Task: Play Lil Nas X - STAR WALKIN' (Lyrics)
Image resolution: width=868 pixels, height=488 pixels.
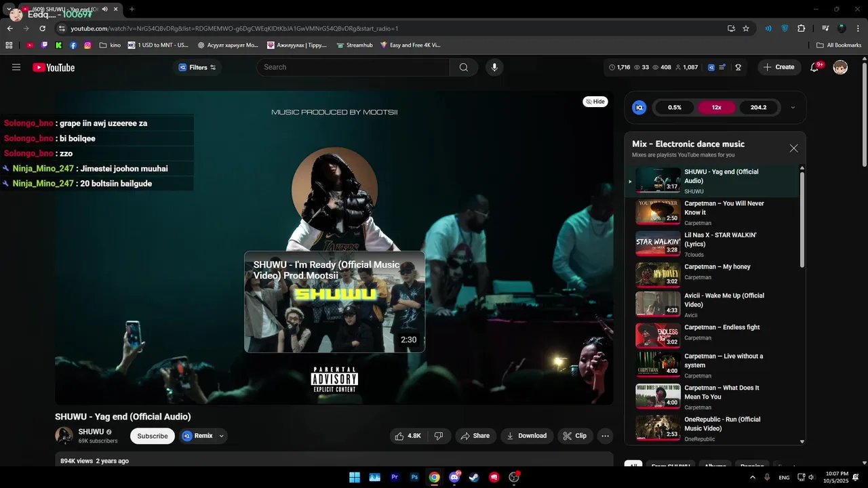Action: point(712,244)
